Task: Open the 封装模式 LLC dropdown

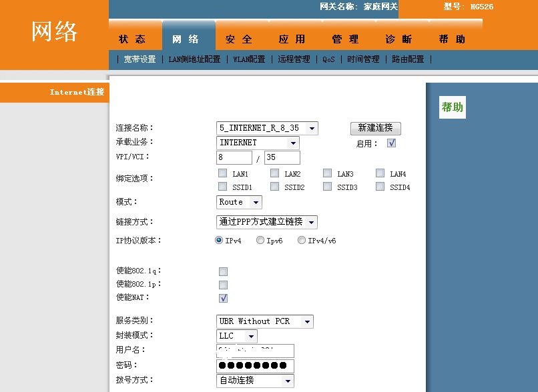Action: tap(236, 336)
